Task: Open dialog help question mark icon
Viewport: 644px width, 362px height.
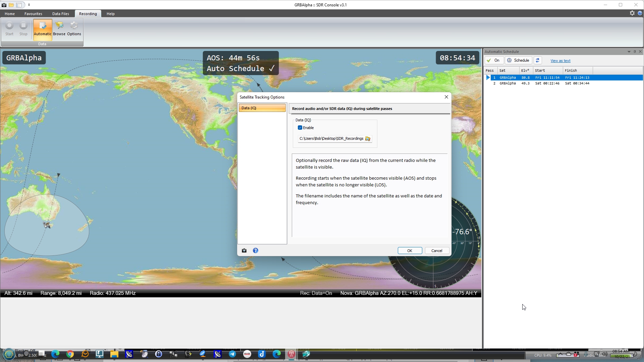Action: coord(256,251)
